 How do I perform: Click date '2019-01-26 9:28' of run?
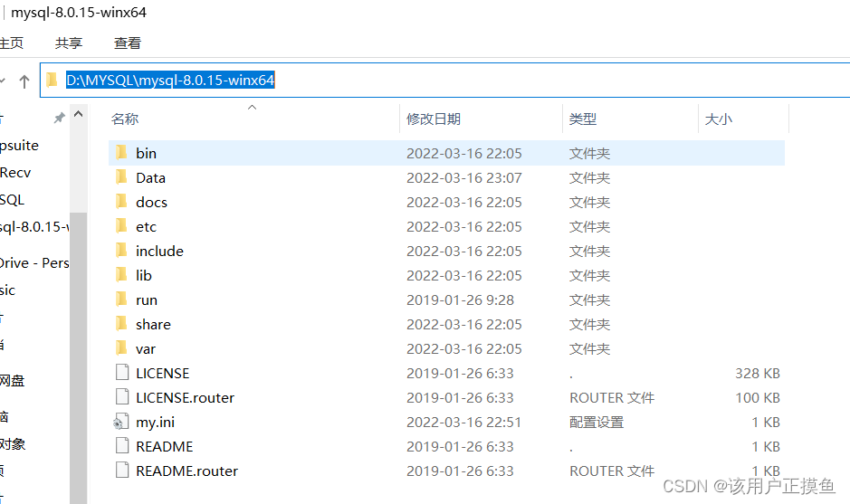[460, 300]
